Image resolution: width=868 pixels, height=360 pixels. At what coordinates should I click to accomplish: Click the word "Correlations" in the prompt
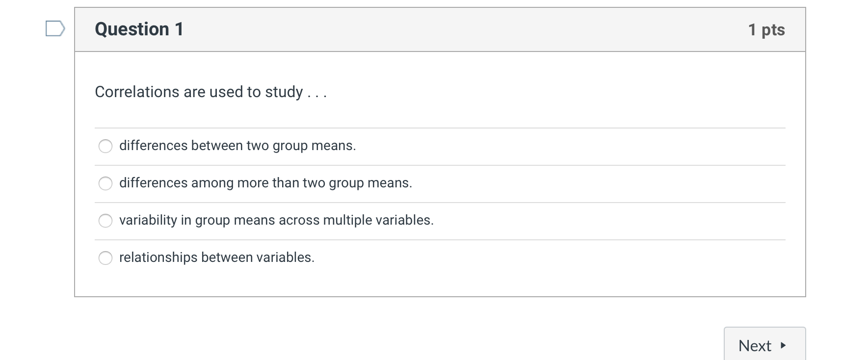pos(137,92)
